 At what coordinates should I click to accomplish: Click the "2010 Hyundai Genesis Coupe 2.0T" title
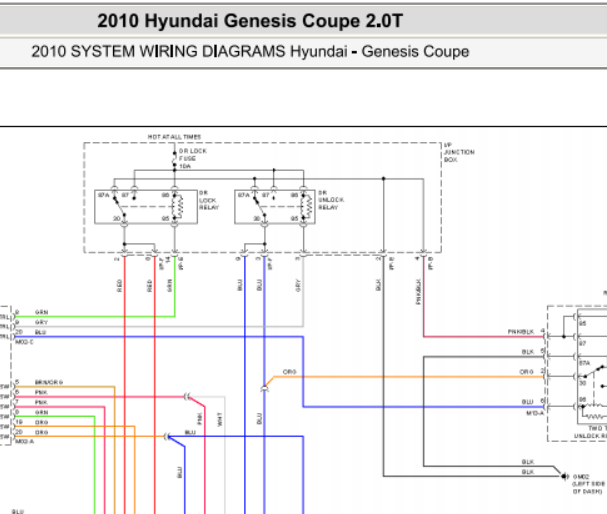(x=250, y=21)
